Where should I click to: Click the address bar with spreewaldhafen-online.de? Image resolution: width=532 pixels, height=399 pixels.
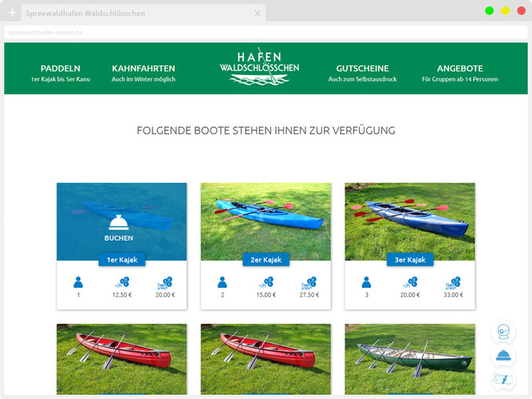pyautogui.click(x=266, y=32)
